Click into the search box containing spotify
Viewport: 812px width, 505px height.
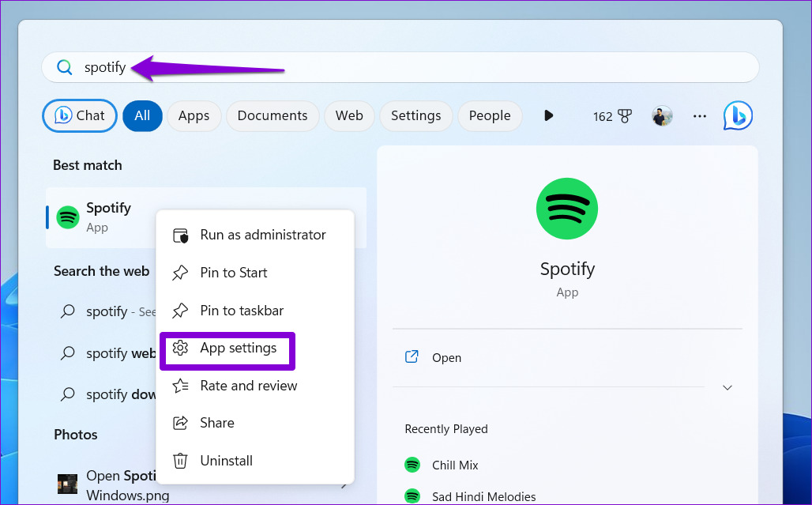(x=400, y=67)
